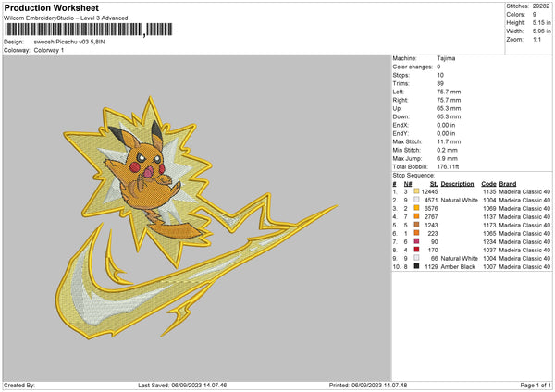
Task: Select the "Code" column header
Action: [488, 184]
